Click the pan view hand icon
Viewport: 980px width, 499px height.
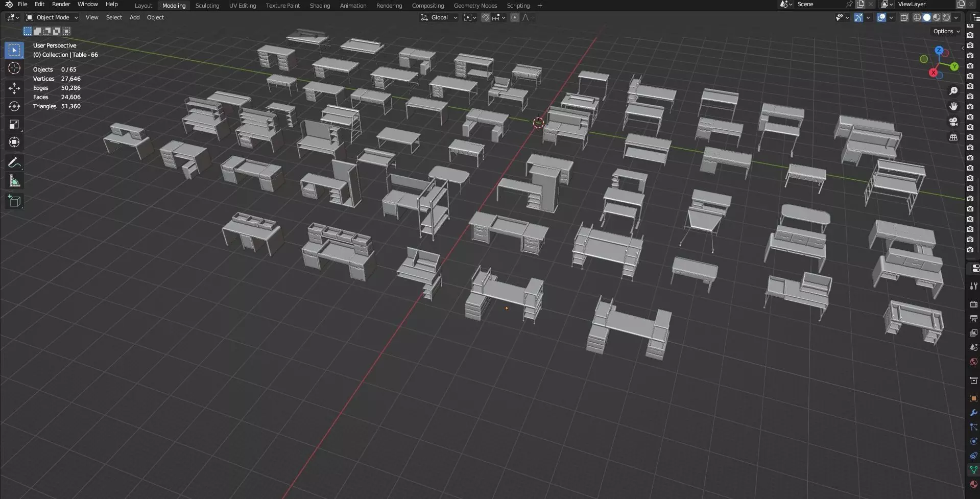(x=953, y=106)
